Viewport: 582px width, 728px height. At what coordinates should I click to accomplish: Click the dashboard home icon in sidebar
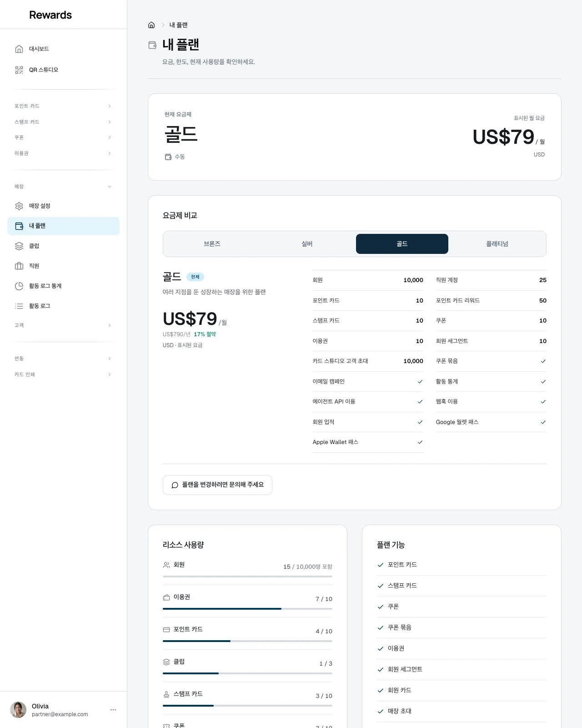(x=19, y=49)
